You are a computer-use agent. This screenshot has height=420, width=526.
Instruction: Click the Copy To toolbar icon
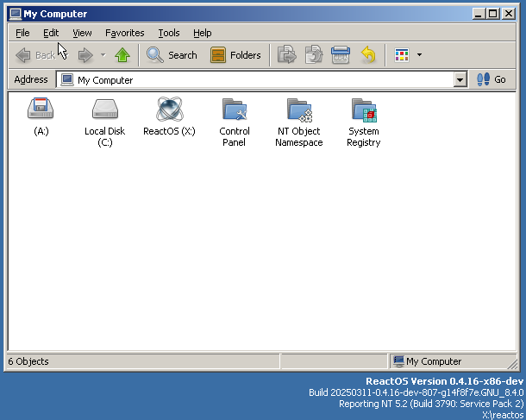pyautogui.click(x=314, y=54)
